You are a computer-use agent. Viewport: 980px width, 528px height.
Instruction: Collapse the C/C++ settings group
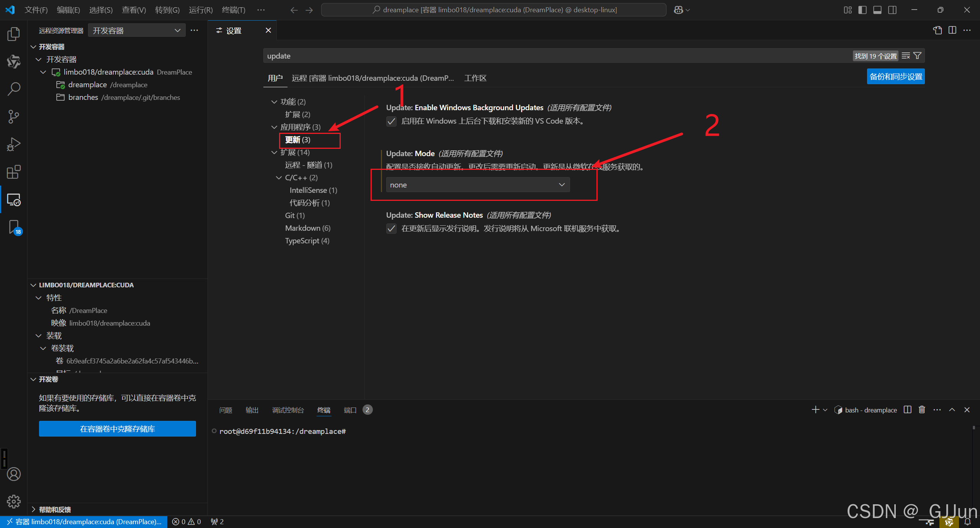[278, 177]
